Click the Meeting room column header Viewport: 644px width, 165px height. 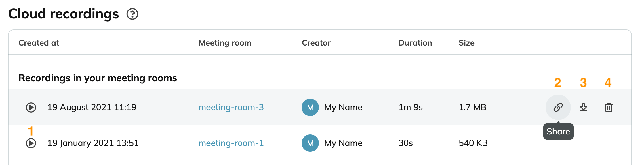click(225, 43)
